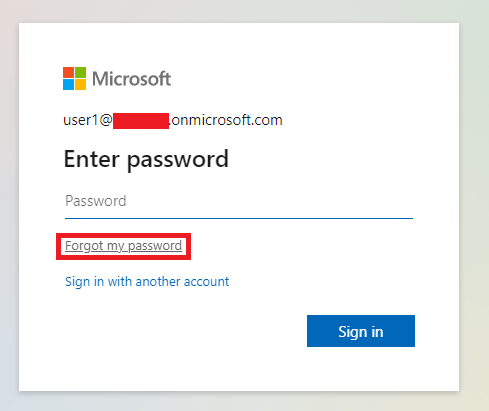489x411 pixels.
Task: Click the red redacted block in the email
Action: tap(141, 121)
